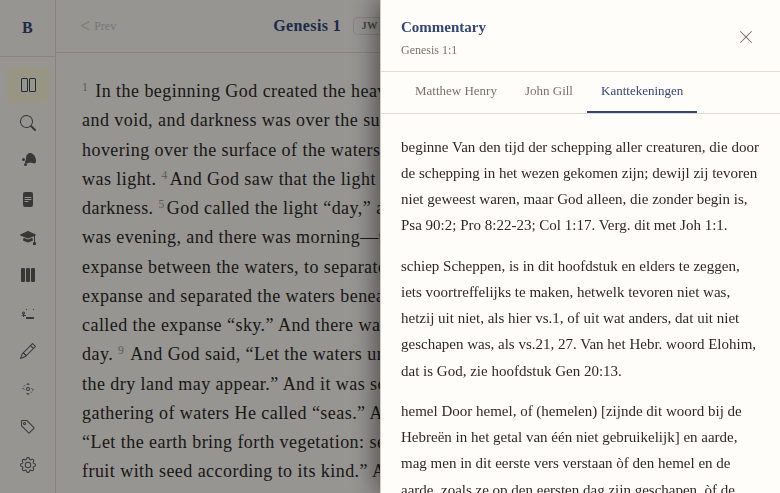The width and height of the screenshot is (780, 493).
Task: Close the Commentary panel
Action: [746, 37]
